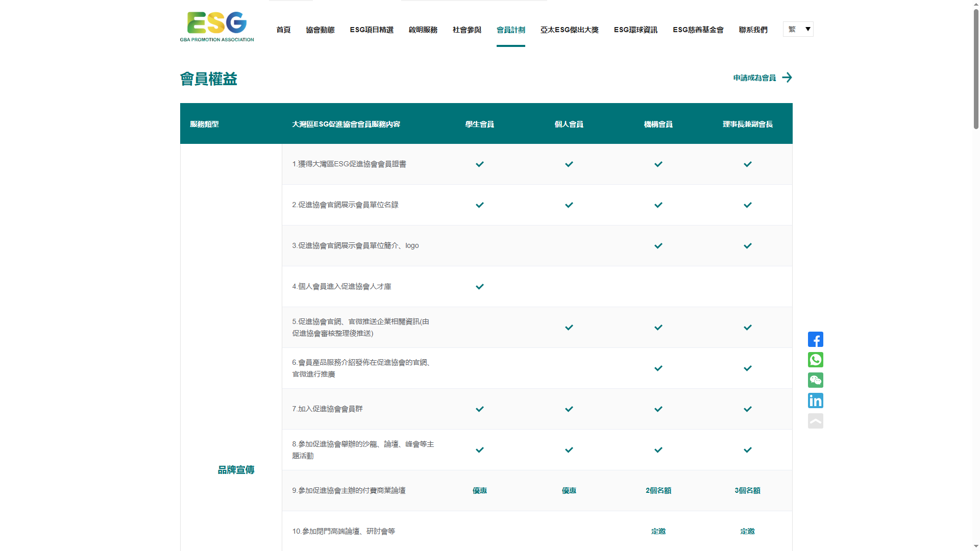The image size is (980, 551).
Task: Open the 亞太ESG傑出大獎 menu item
Action: pos(570,30)
